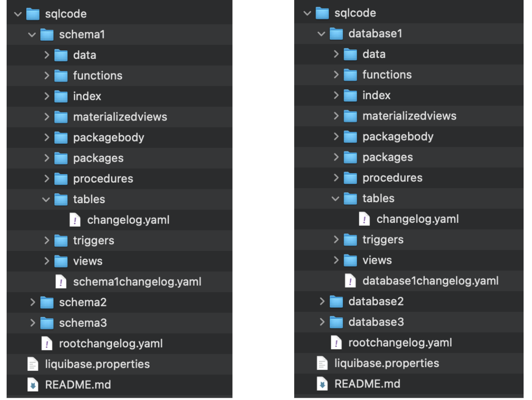Click the schema1 folder icon

click(x=47, y=34)
